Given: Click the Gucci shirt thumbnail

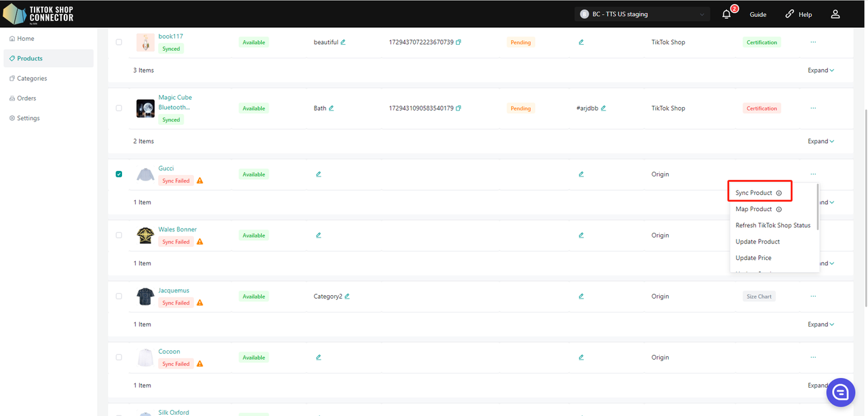Looking at the screenshot, I should coord(145,174).
